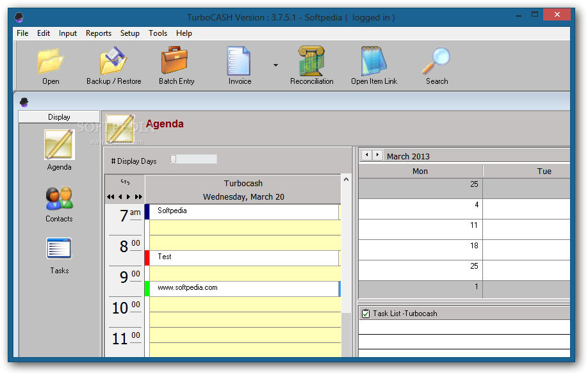588x375 pixels.
Task: Launch Batch Entry briefcase icon
Action: click(x=175, y=60)
